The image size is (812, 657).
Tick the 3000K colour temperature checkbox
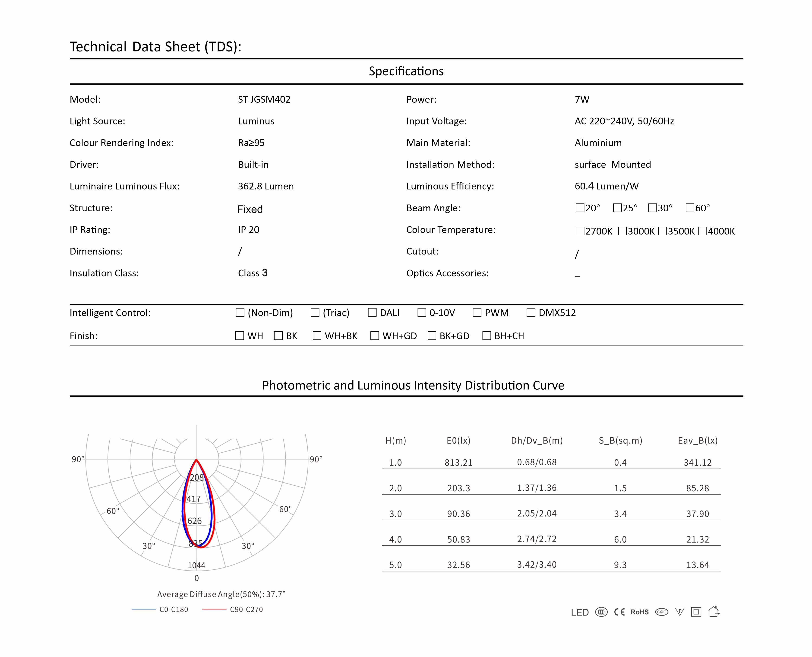pyautogui.click(x=622, y=231)
